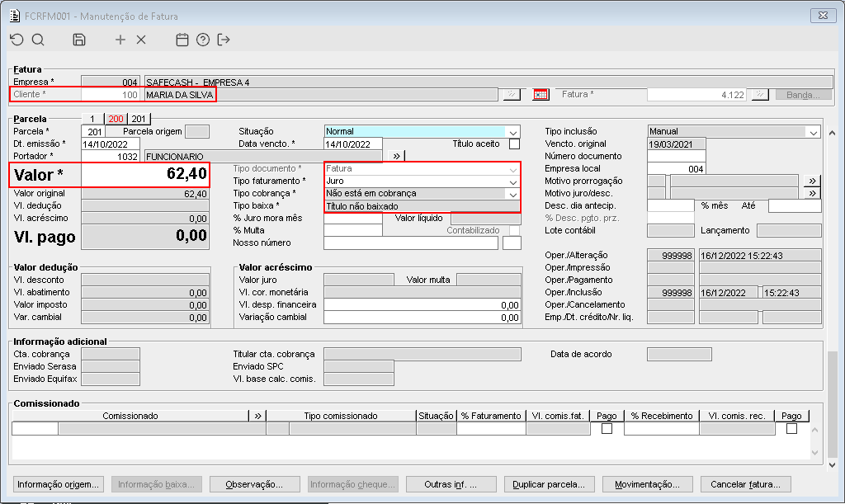The image size is (845, 504).
Task: Click the Banda... button
Action: [x=803, y=95]
